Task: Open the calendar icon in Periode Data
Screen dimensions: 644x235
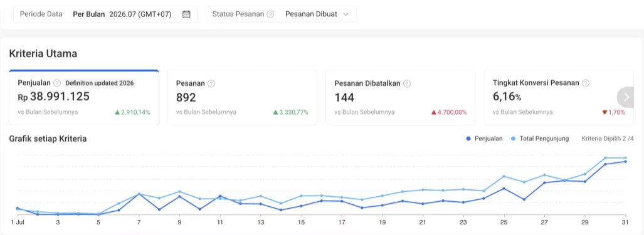Action: point(186,14)
